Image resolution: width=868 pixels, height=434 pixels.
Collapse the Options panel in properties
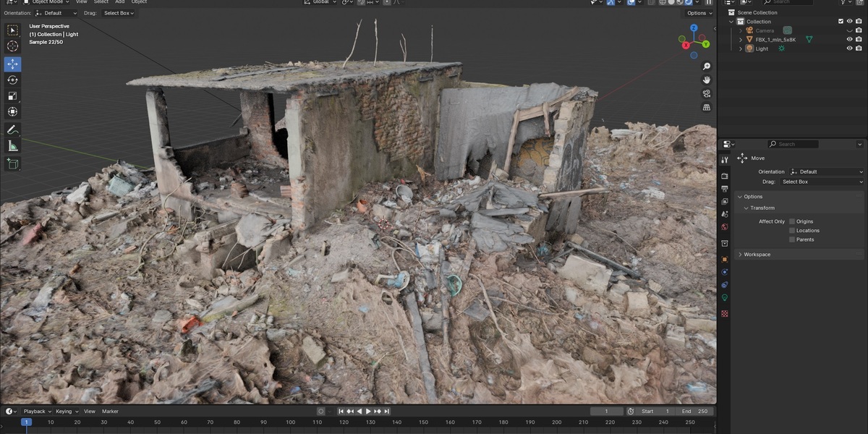pyautogui.click(x=739, y=197)
